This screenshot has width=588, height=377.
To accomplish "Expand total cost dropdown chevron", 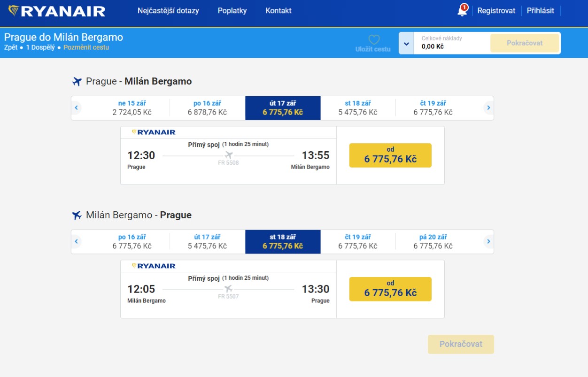I will point(406,44).
